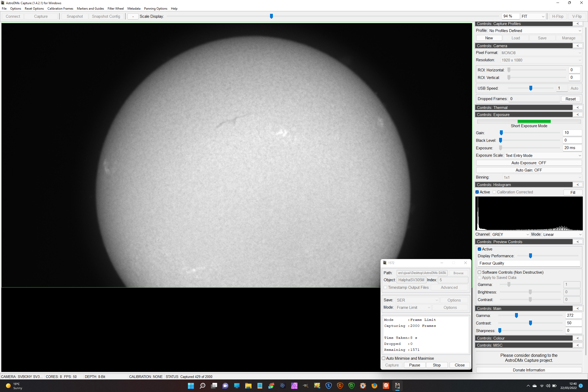
Task: Click the AstroDMx Capture taskbar icon
Action: tap(397, 386)
